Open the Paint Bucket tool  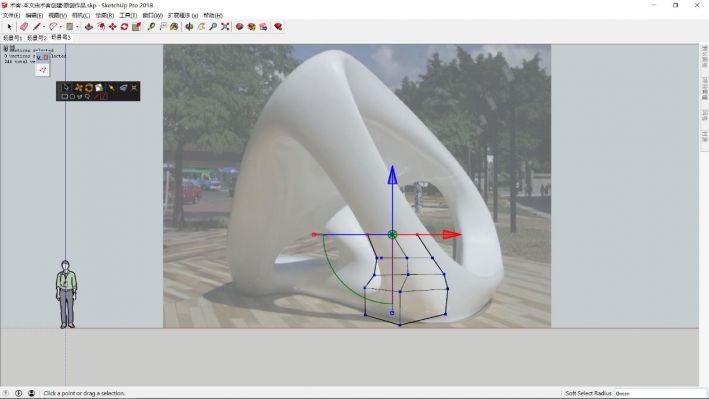tap(174, 27)
